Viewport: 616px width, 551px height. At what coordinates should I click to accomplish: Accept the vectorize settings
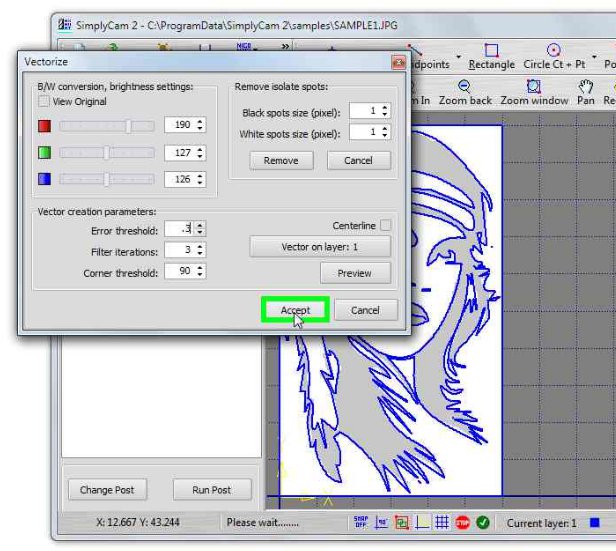pos(295,309)
